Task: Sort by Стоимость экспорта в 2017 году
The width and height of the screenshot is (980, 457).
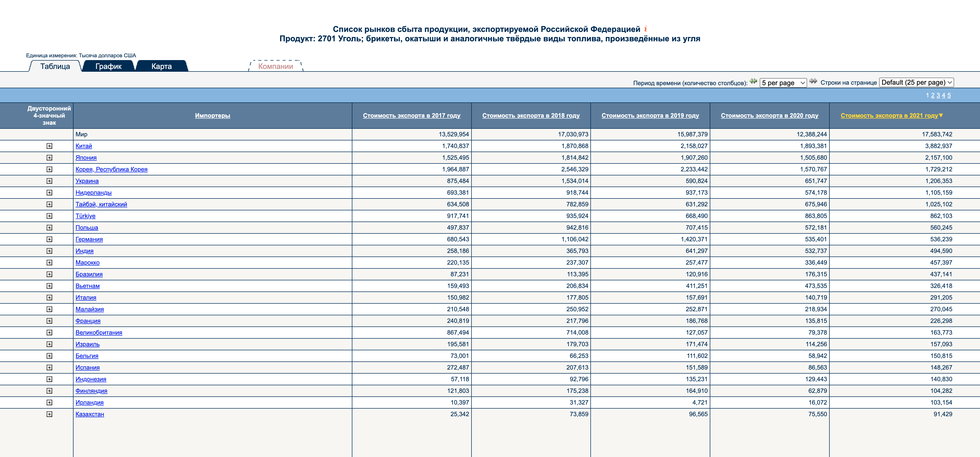Action: (412, 115)
